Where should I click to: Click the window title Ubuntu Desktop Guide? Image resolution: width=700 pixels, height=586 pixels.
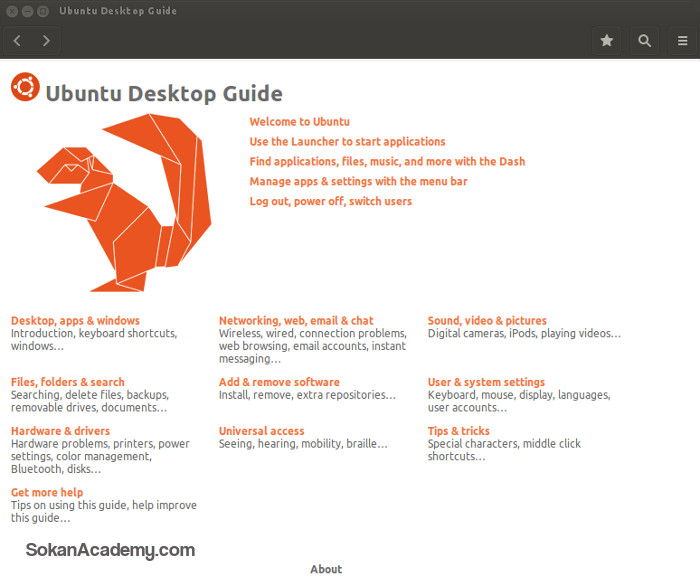tap(118, 11)
